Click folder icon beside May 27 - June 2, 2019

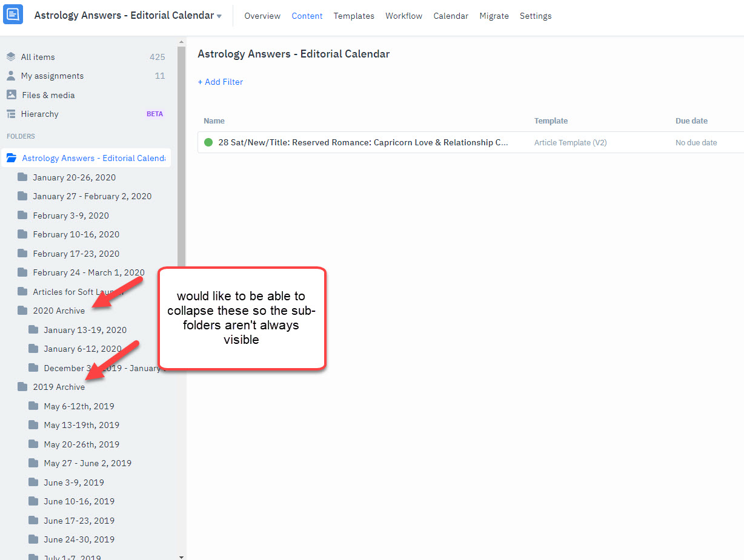click(x=33, y=463)
